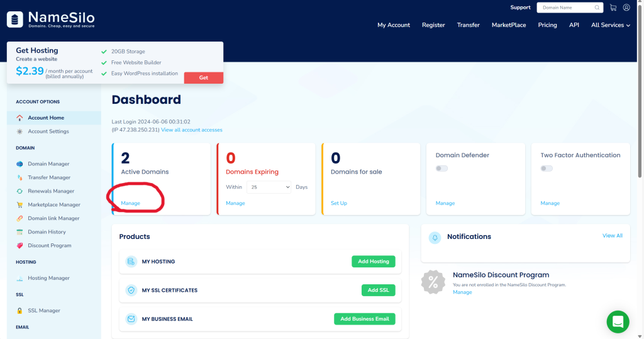Click Manage under NameSilo Discount Program
Screen dimensions: 644x339
[462, 292]
